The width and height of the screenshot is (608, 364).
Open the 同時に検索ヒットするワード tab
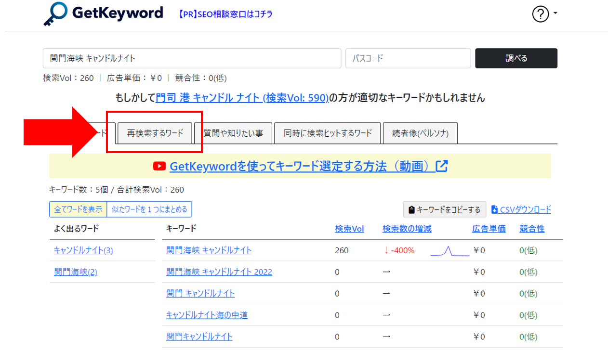(x=328, y=133)
